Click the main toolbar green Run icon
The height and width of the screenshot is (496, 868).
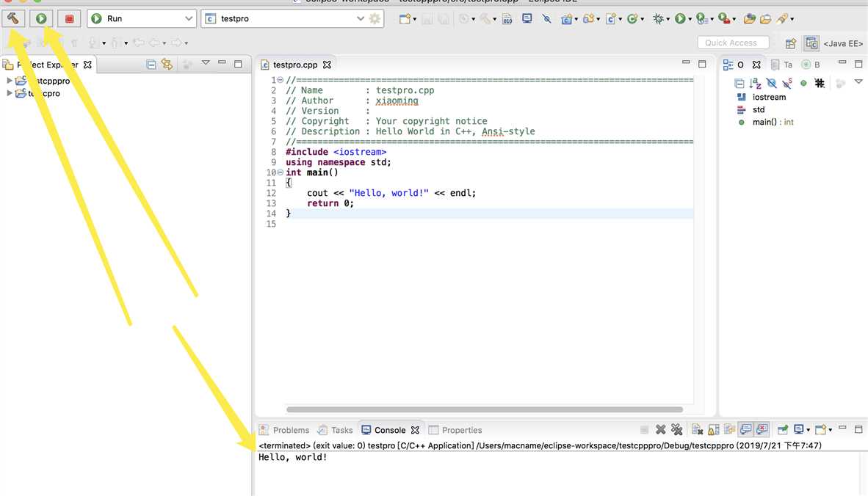point(680,19)
